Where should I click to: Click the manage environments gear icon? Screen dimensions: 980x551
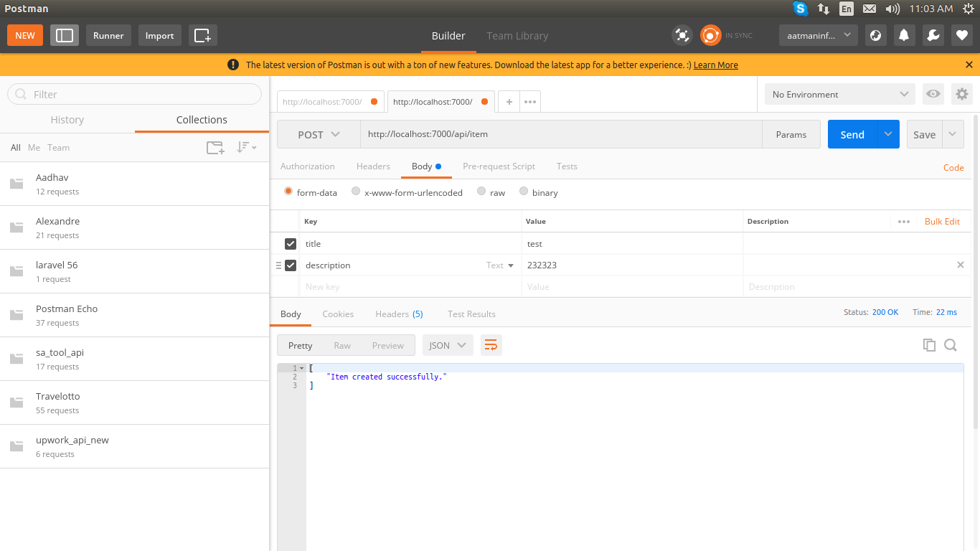(x=961, y=94)
